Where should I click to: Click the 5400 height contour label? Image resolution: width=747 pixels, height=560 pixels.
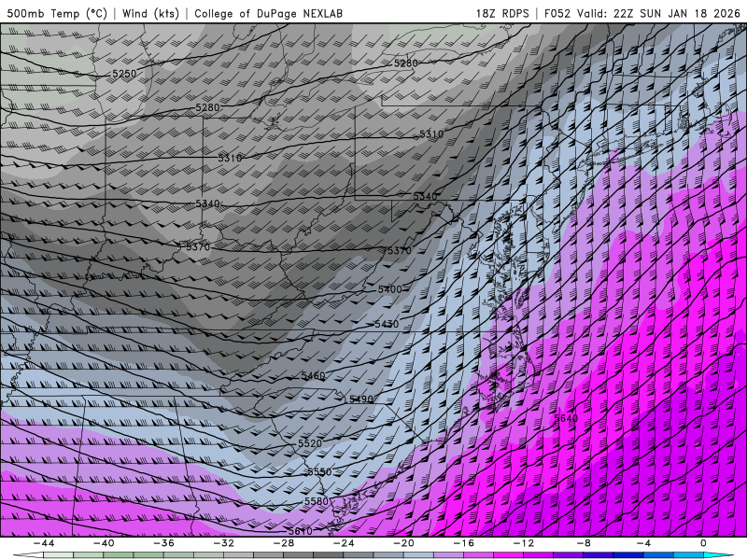[x=389, y=289]
